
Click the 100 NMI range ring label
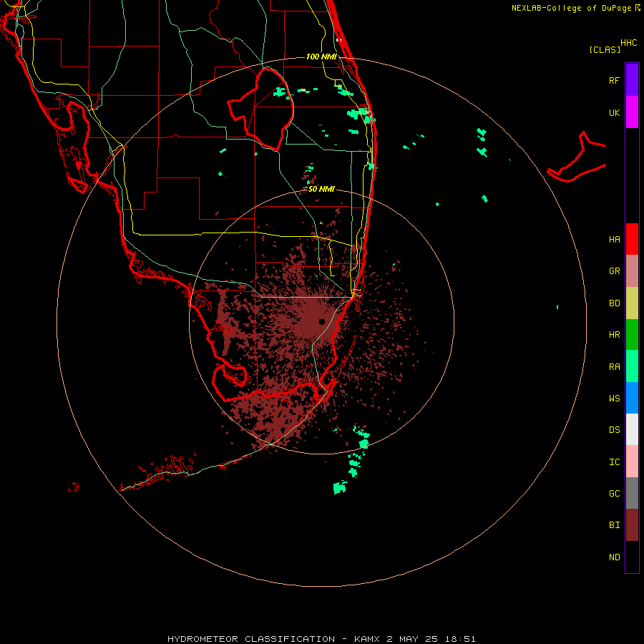click(321, 57)
